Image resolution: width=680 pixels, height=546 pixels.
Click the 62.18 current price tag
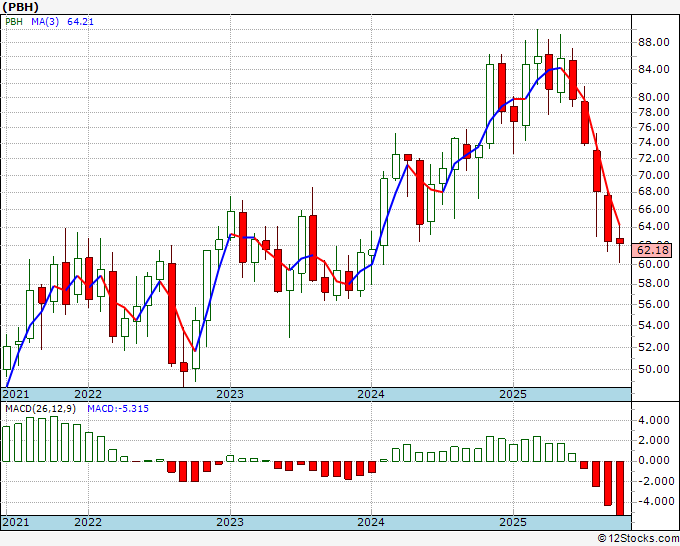[x=653, y=250]
